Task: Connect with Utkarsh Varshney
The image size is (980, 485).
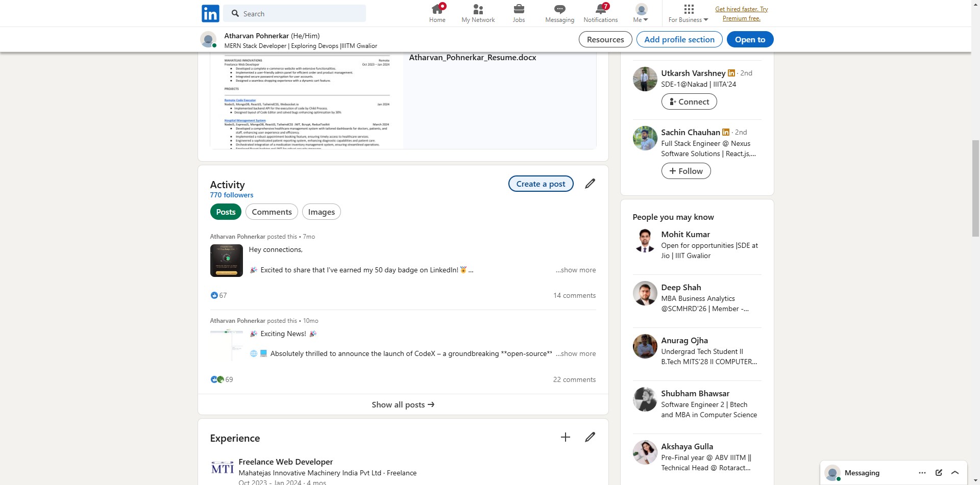Action: click(x=689, y=101)
